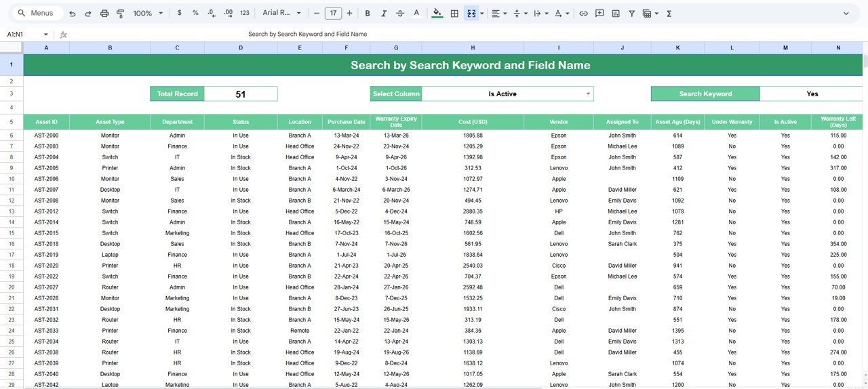Viewport: 868px width, 389px height.
Task: Increase font size with plus icon
Action: click(349, 14)
